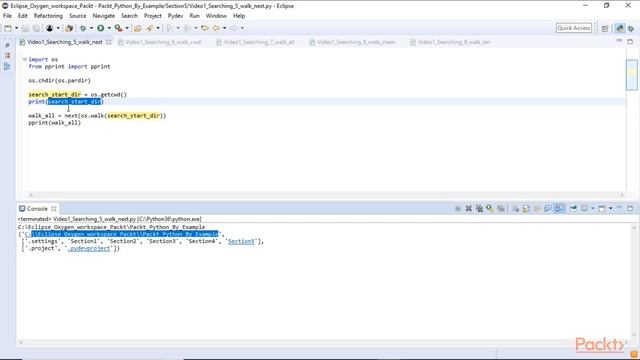This screenshot has width=640, height=360.
Task: Click Remove All Terminated Launches icon
Action: point(479,209)
